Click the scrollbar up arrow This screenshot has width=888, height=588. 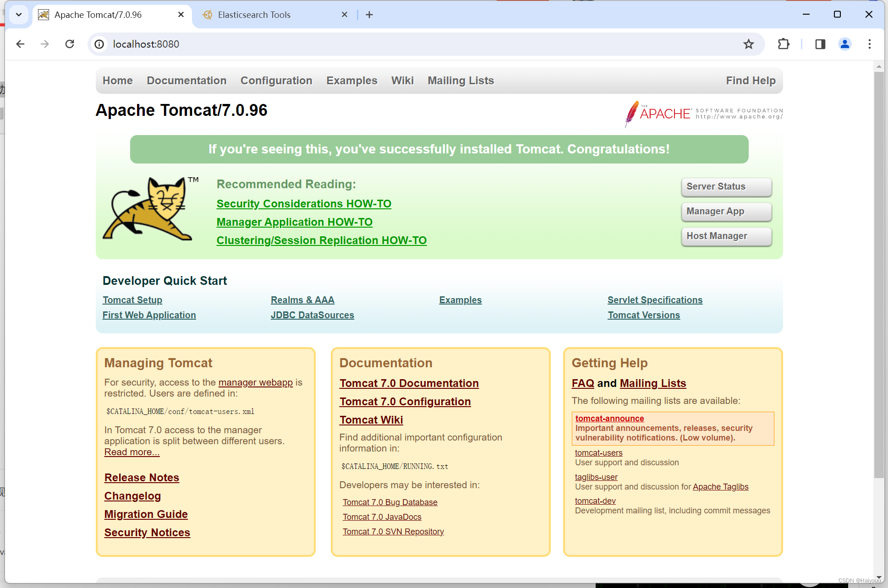tap(879, 66)
